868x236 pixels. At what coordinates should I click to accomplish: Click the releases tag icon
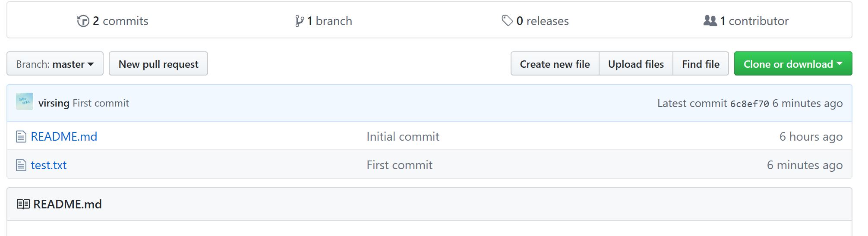(507, 20)
